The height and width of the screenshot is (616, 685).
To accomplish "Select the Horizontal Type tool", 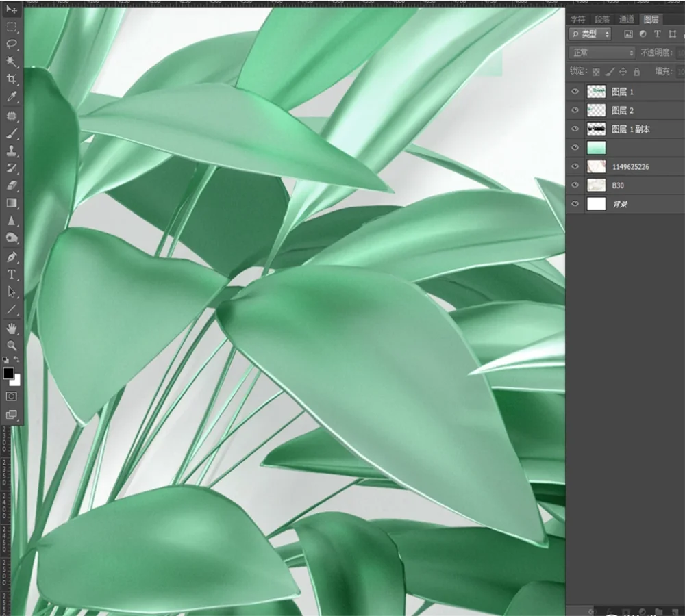I will (x=12, y=274).
